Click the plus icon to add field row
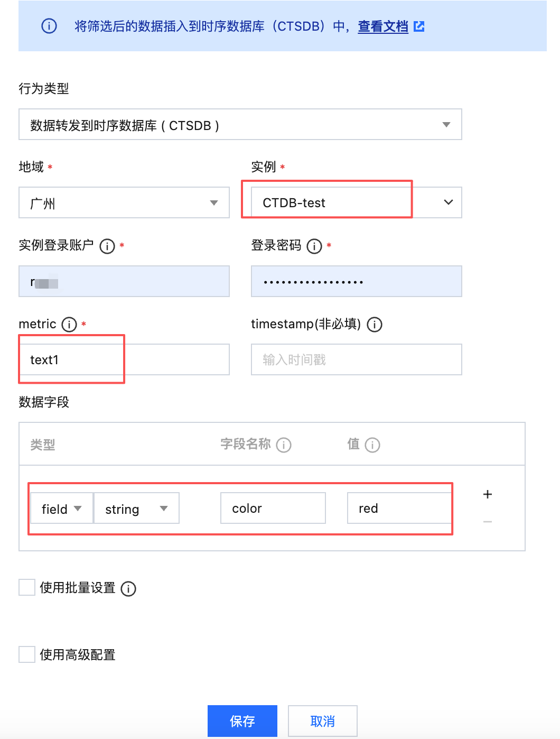Image resolution: width=560 pixels, height=739 pixels. tap(487, 494)
